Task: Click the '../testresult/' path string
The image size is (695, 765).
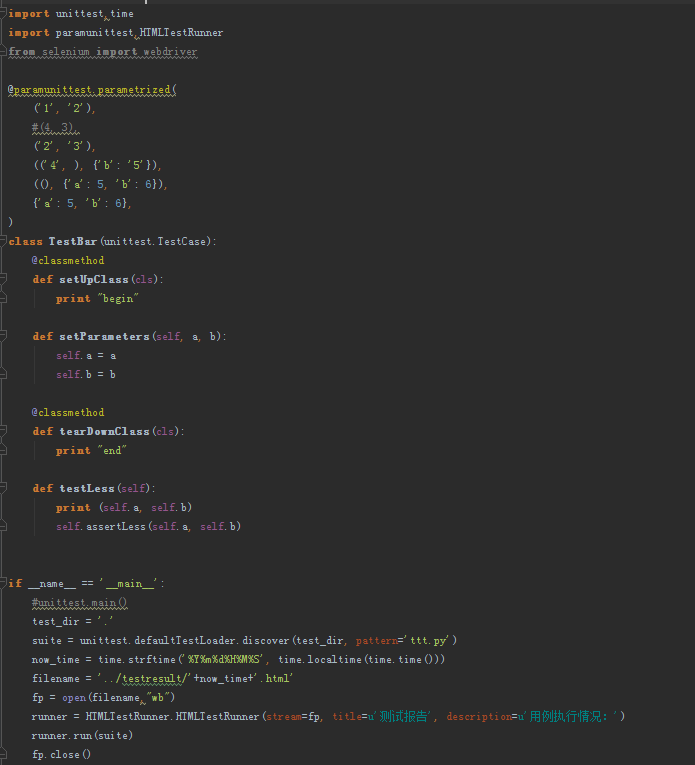Action: click(145, 679)
